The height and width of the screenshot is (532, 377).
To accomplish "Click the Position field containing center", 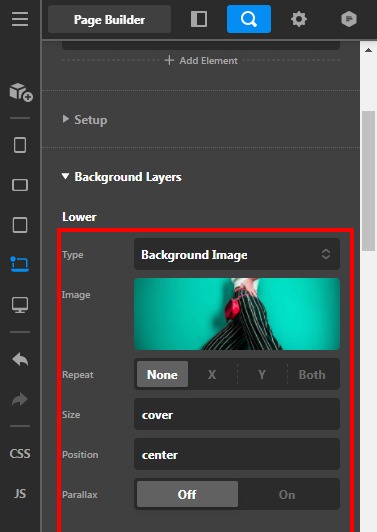I will (237, 454).
